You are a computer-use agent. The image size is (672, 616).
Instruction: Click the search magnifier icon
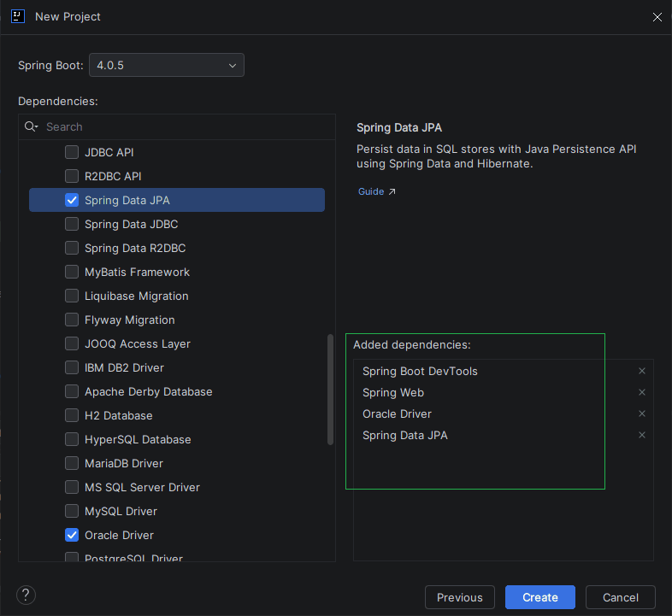point(31,126)
